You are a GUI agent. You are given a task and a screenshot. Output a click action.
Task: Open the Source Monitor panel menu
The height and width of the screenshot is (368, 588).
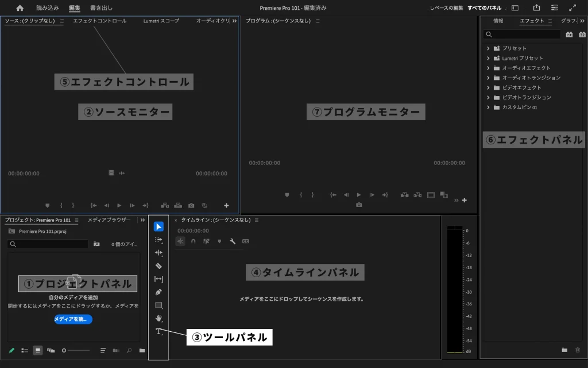pyautogui.click(x=60, y=20)
